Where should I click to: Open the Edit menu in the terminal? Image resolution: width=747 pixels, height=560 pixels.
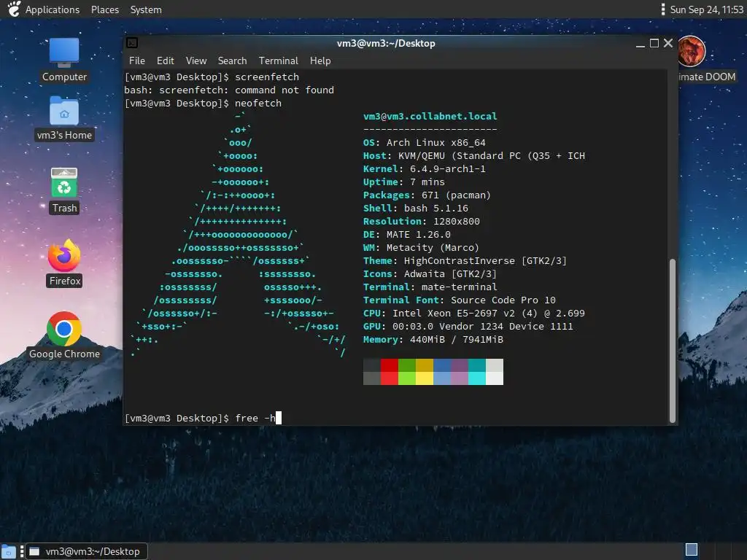pyautogui.click(x=166, y=61)
